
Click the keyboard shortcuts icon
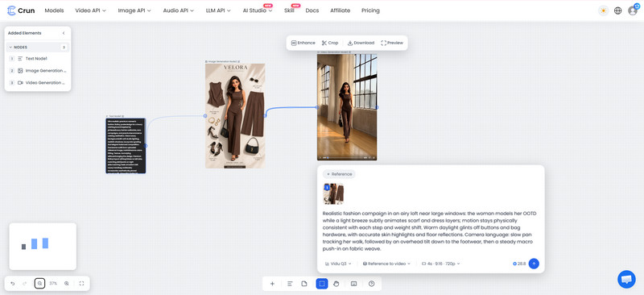click(x=353, y=284)
